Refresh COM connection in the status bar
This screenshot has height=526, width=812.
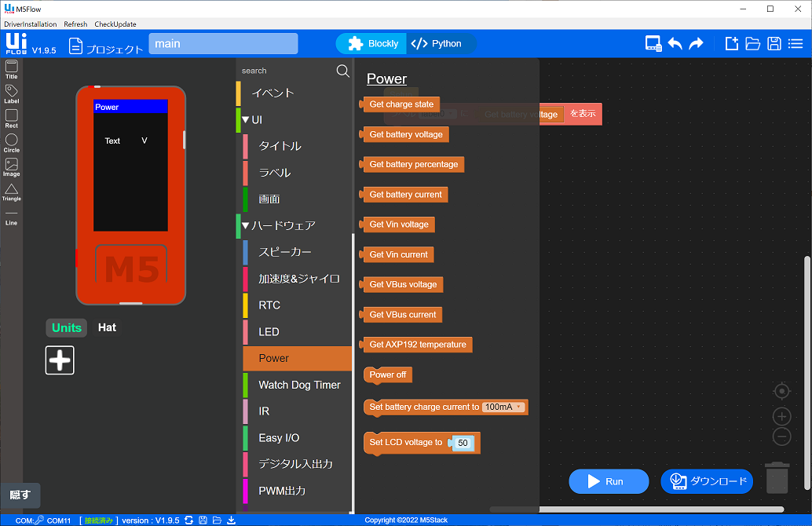coord(189,521)
